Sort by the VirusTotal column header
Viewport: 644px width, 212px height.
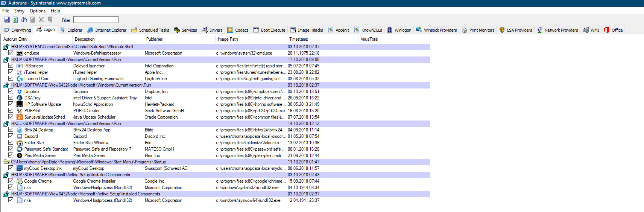coord(394,39)
